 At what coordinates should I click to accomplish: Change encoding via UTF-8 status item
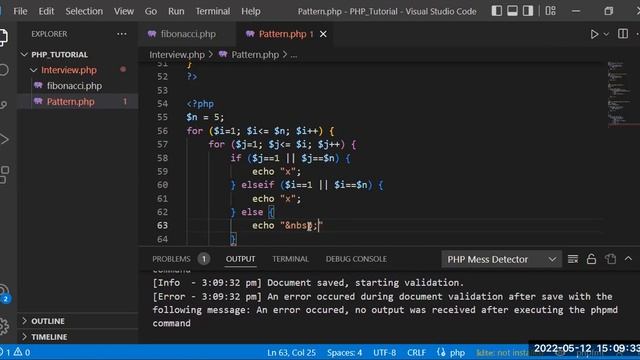[384, 353]
